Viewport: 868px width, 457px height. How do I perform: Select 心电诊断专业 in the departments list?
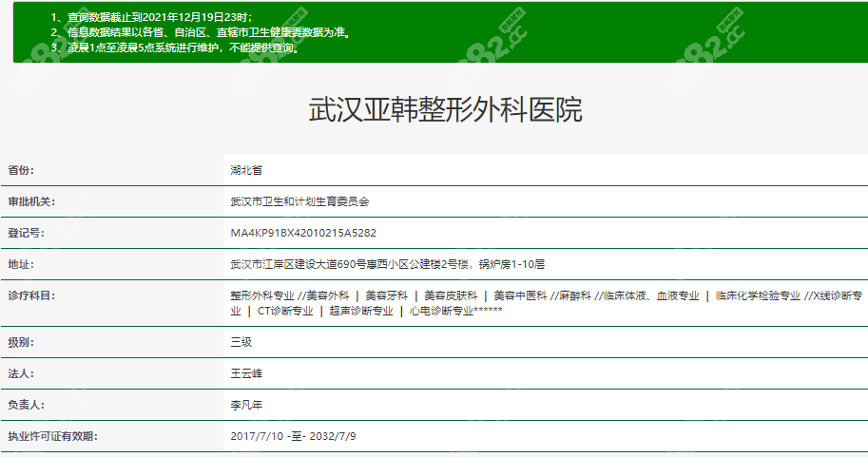pyautogui.click(x=441, y=311)
